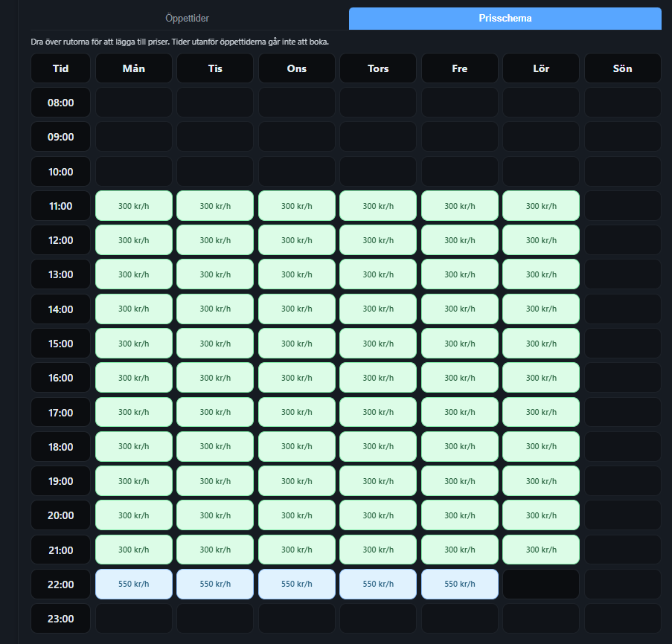The image size is (672, 644).
Task: Select the 16:00 time row label
Action: click(60, 378)
